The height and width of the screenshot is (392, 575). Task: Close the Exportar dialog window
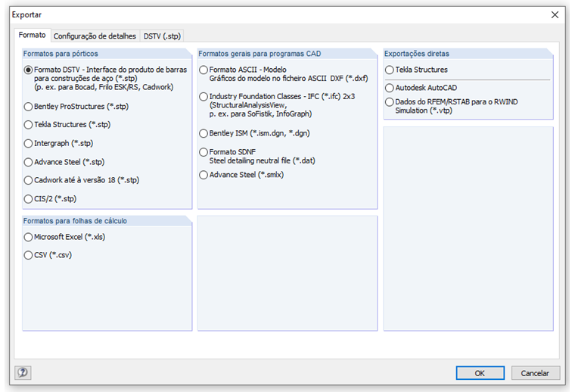coord(555,14)
